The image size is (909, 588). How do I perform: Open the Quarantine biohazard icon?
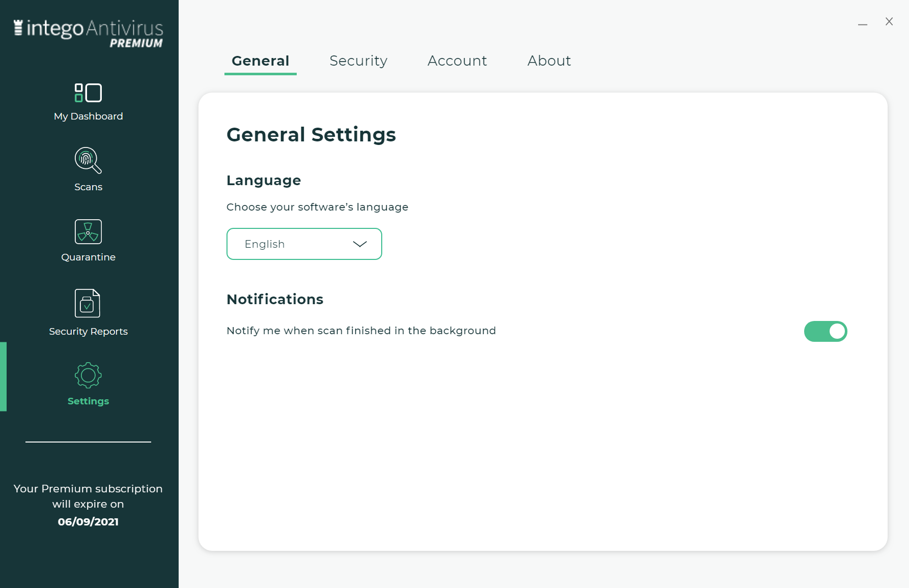(88, 232)
